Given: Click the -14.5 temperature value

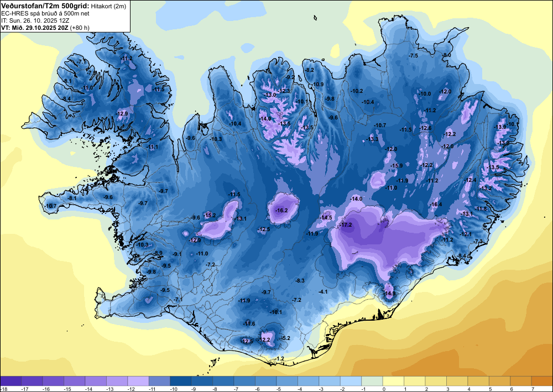Looking at the screenshot, I should [326, 217].
